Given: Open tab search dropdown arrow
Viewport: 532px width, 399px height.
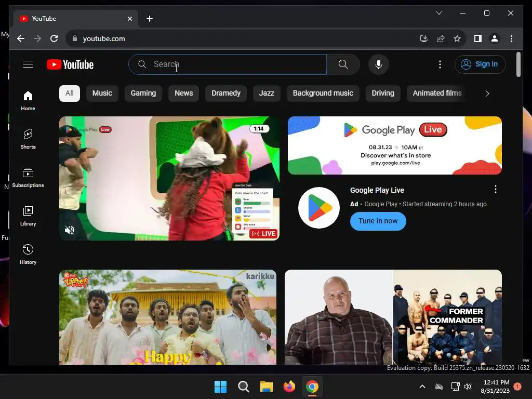Looking at the screenshot, I should [438, 13].
